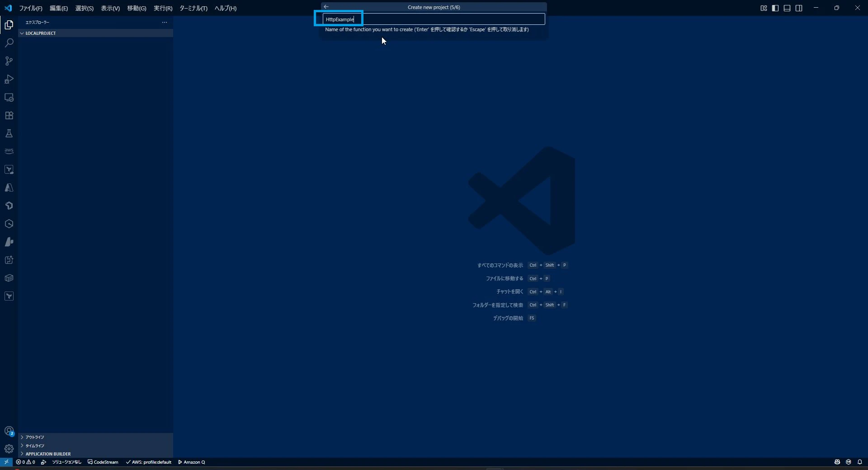Open the Explorer more actions ellipsis
The height and width of the screenshot is (470, 868).
(165, 22)
